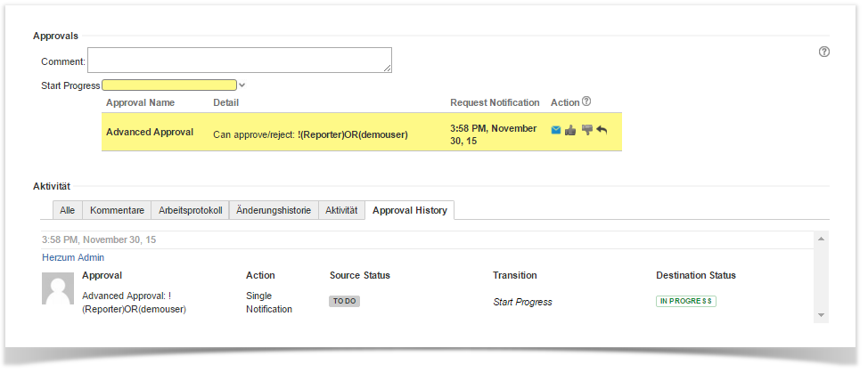Click the reply arrow action icon

tap(602, 130)
